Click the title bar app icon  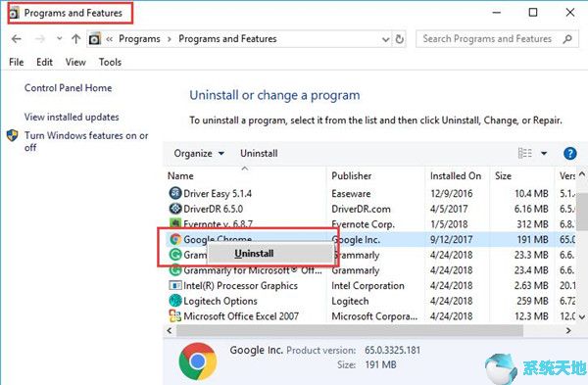[14, 14]
